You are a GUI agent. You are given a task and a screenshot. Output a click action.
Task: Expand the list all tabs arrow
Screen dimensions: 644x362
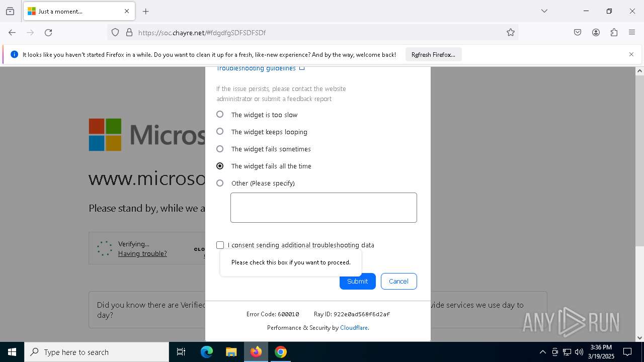(x=544, y=11)
